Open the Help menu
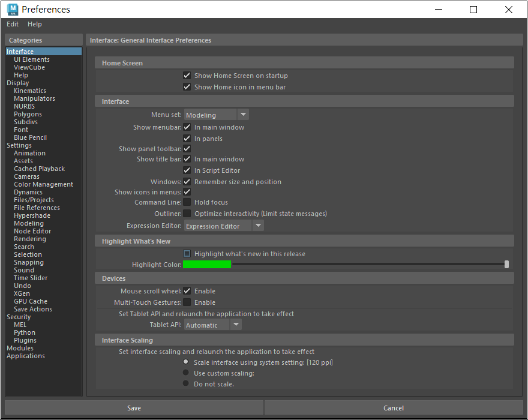This screenshot has height=420, width=528. [35, 24]
